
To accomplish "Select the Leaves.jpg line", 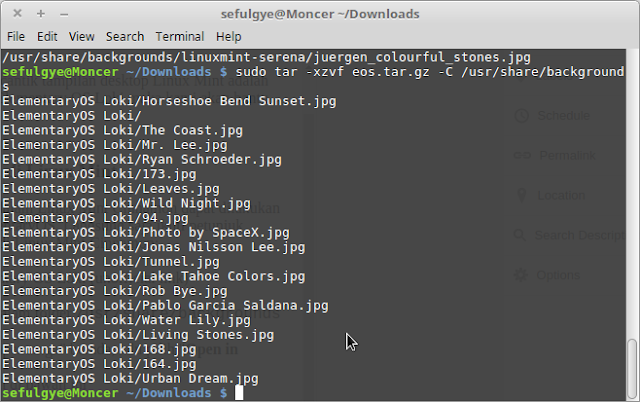I will pyautogui.click(x=111, y=189).
